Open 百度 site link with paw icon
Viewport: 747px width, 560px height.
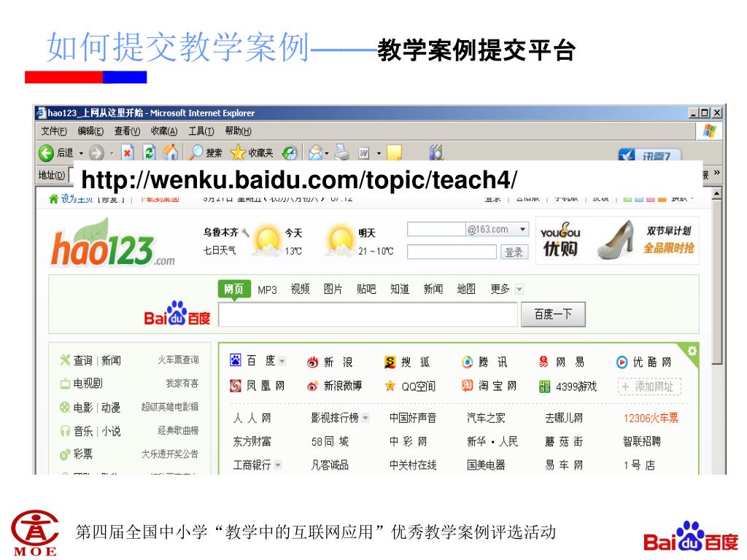click(252, 360)
